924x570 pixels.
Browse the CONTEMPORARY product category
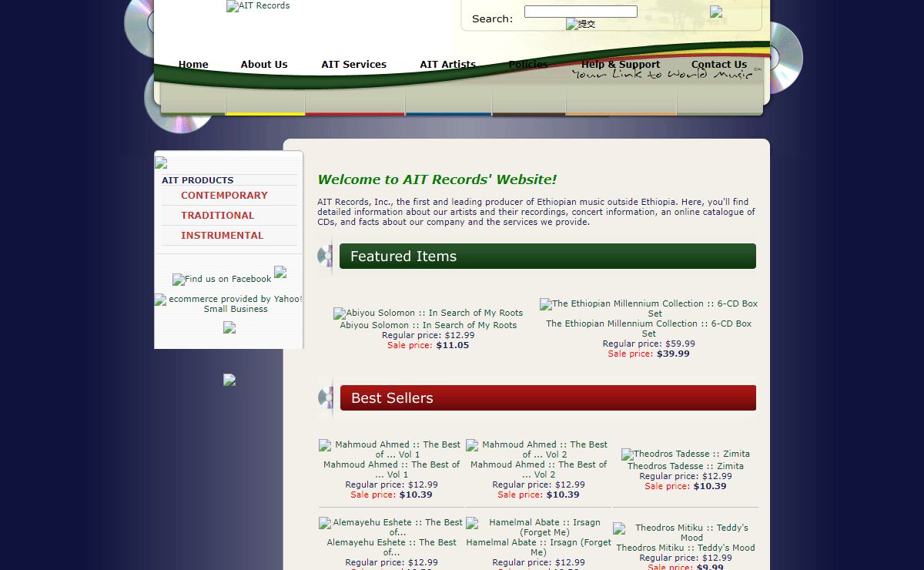224,196
